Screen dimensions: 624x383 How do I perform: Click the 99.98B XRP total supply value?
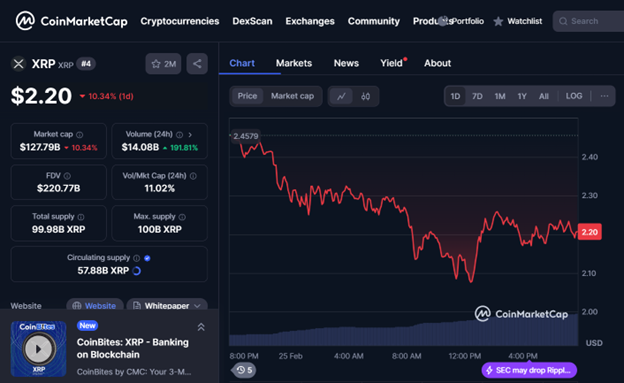(x=58, y=229)
